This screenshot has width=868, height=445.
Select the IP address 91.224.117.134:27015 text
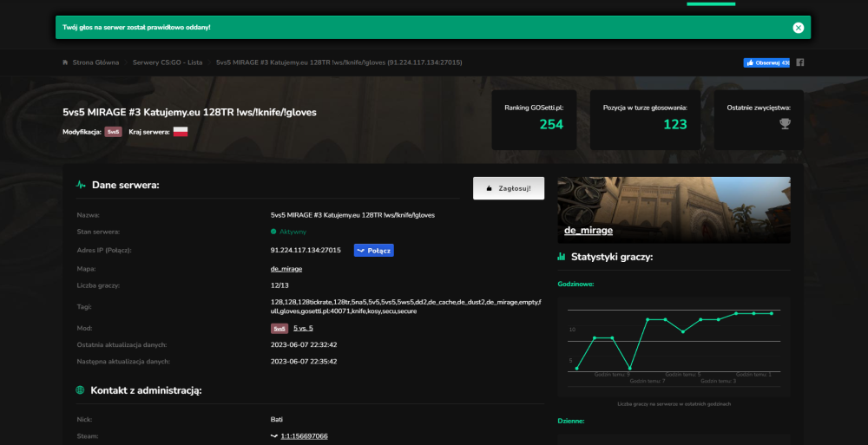306,250
